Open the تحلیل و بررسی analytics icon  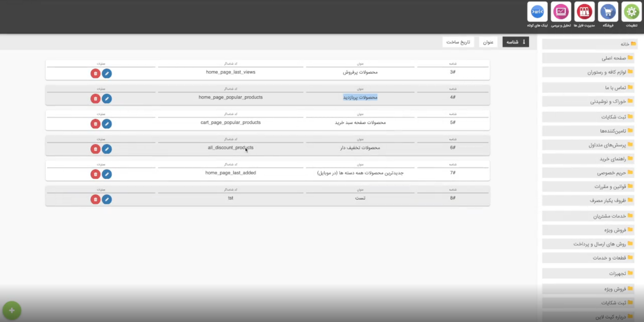[561, 12]
